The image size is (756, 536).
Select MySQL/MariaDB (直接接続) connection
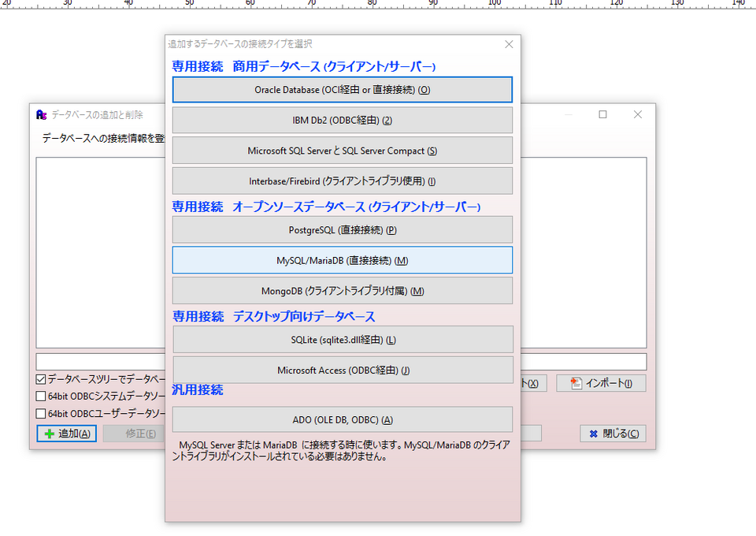[x=343, y=260]
